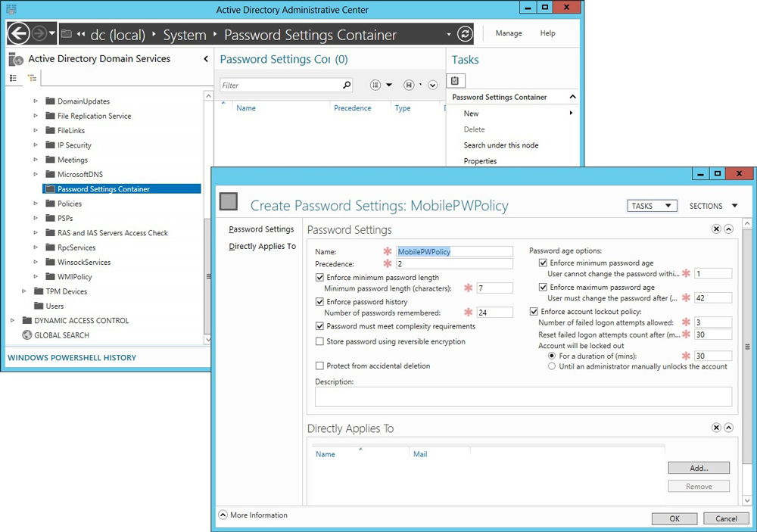Expand the File Replication Service node

click(x=36, y=115)
